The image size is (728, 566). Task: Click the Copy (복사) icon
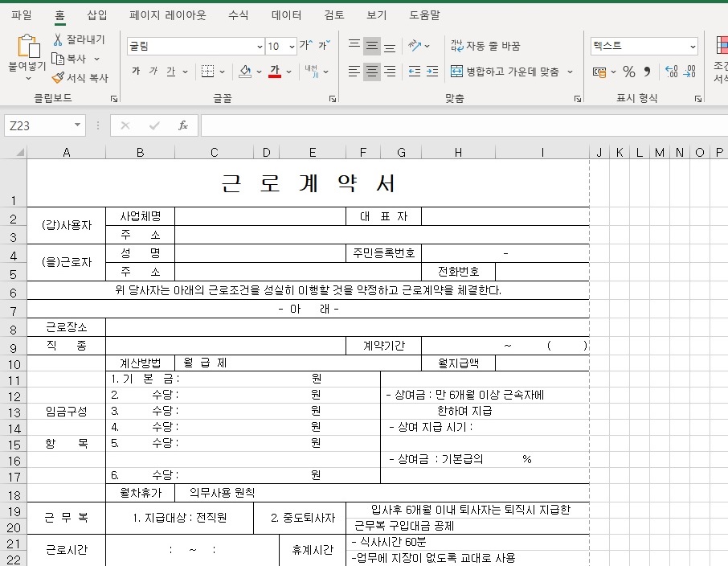[58, 59]
